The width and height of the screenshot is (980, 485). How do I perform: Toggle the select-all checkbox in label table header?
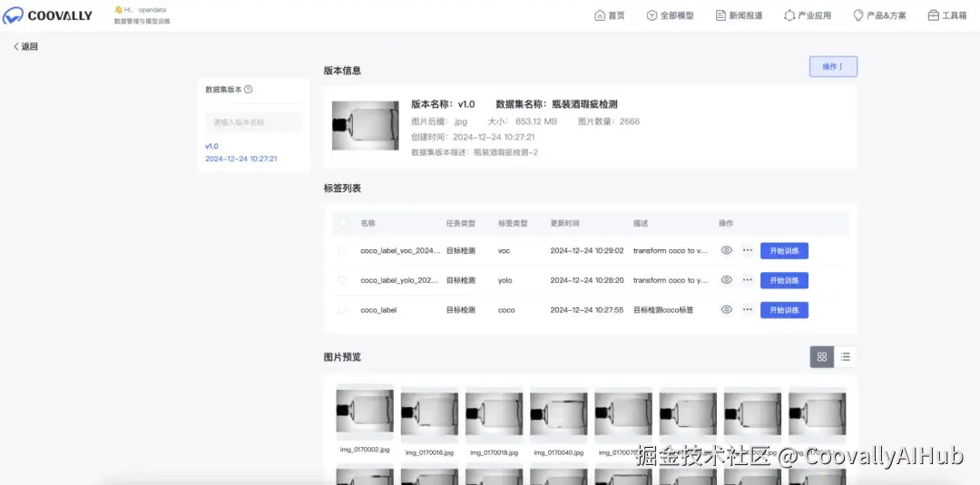click(x=342, y=223)
